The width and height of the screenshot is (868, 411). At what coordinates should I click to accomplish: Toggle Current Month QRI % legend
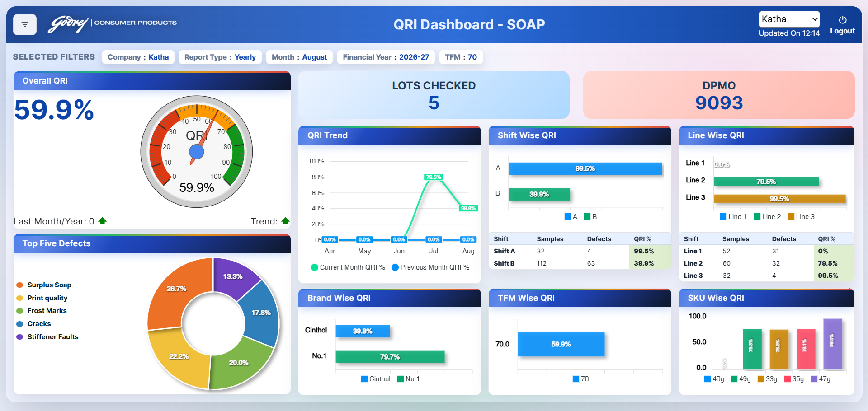348,267
